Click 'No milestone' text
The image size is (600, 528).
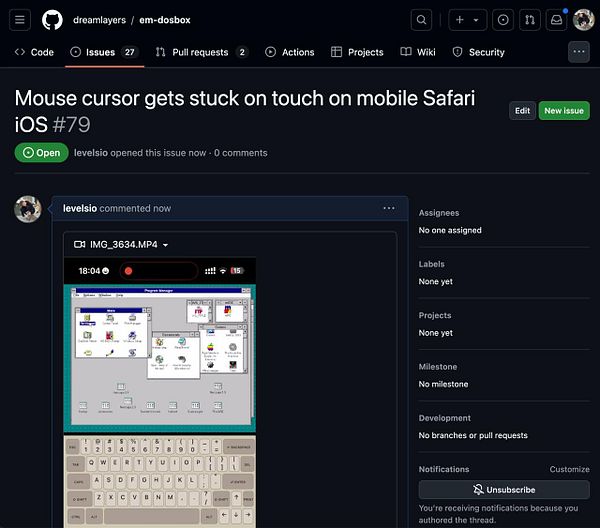[443, 384]
